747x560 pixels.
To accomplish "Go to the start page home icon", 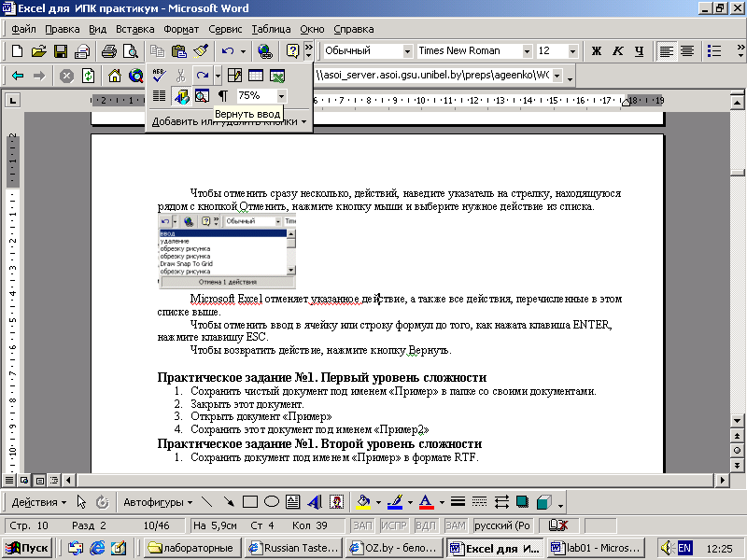I will [114, 76].
